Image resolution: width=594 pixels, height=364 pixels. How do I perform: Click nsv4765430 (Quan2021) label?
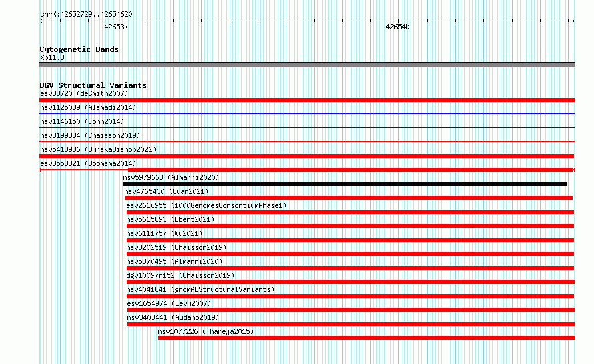[167, 191]
